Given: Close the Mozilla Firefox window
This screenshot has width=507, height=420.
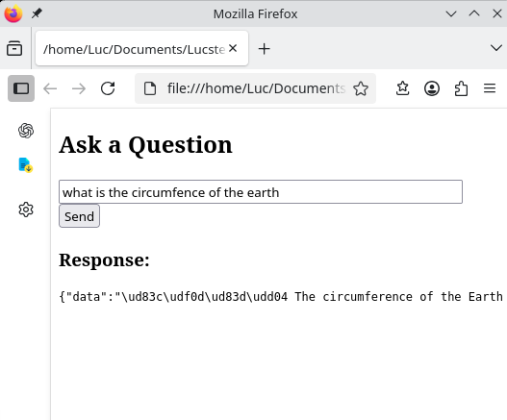Looking at the screenshot, I should pyautogui.click(x=497, y=13).
